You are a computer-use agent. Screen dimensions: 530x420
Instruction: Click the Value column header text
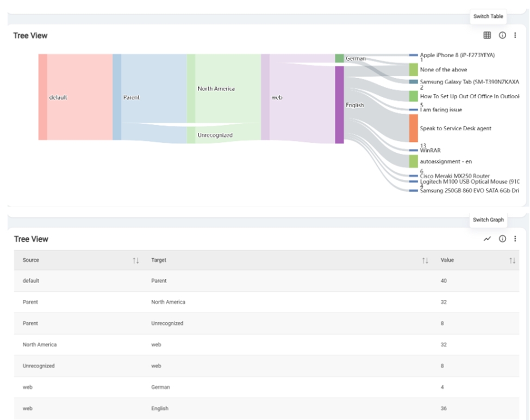click(448, 260)
